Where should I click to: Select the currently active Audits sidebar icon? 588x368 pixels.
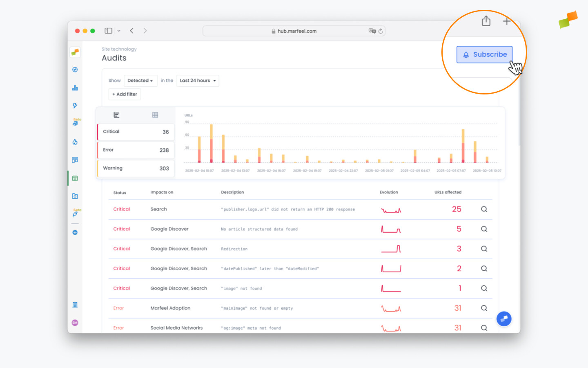click(75, 178)
